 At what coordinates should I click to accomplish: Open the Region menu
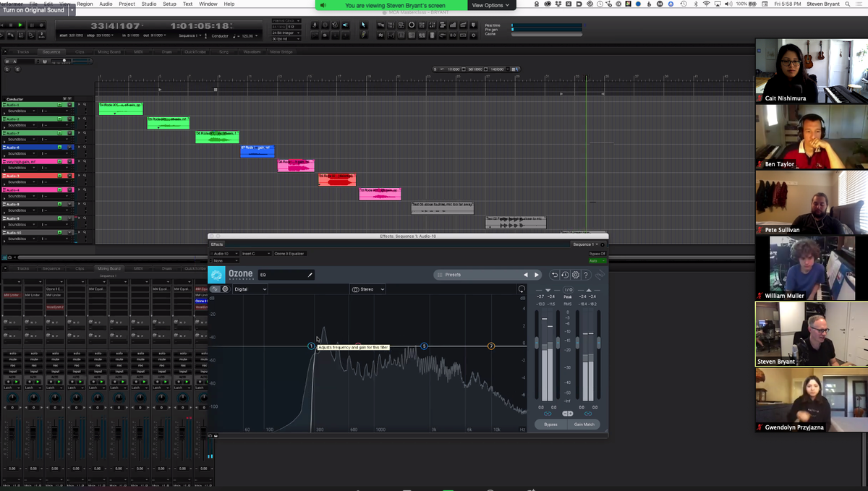click(85, 4)
